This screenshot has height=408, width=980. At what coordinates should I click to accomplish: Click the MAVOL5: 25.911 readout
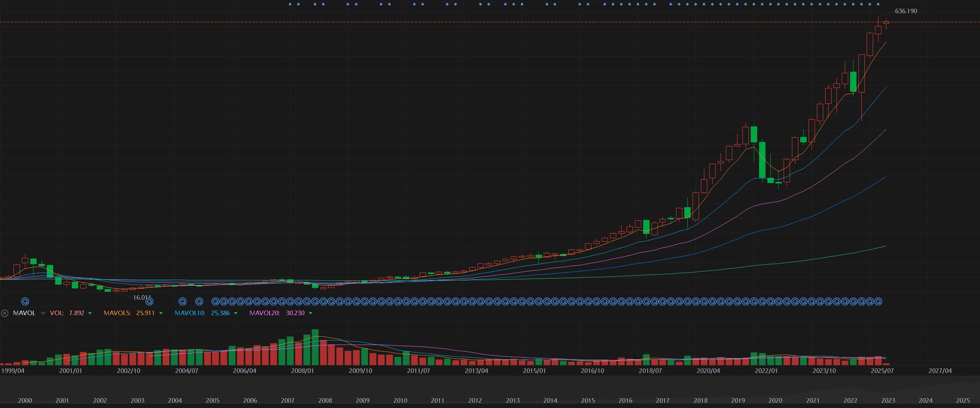click(x=129, y=313)
